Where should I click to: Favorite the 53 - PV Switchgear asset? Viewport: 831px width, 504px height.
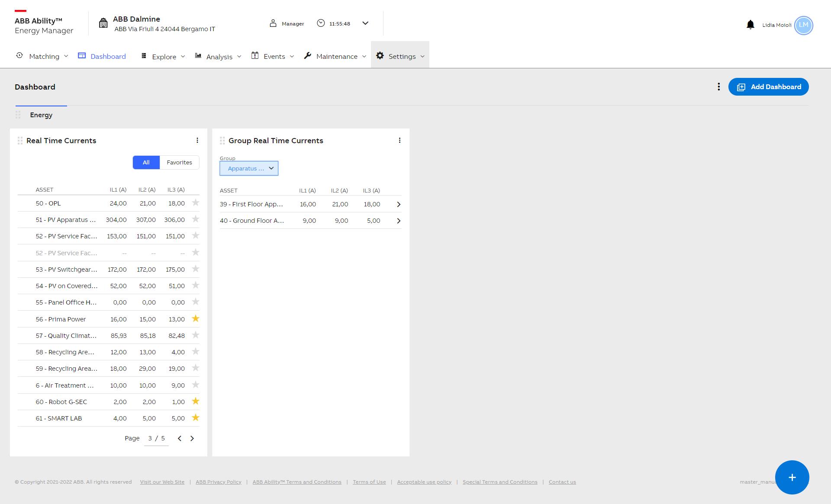196,269
